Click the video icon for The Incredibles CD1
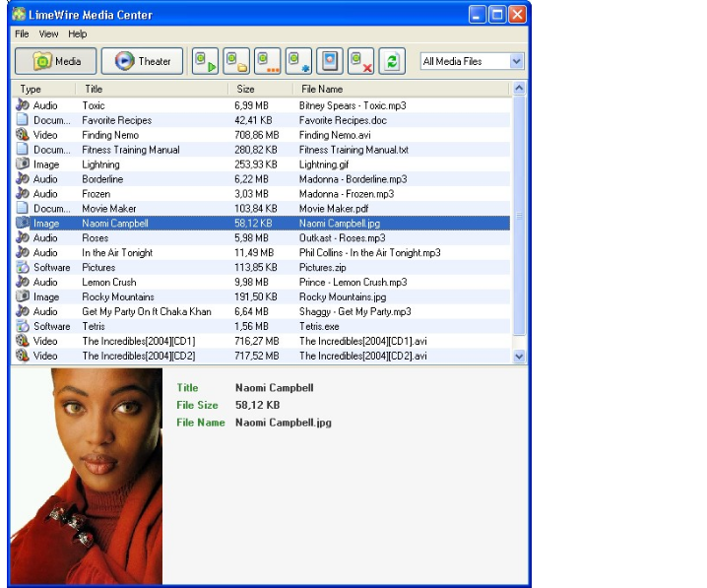The width and height of the screenshot is (707, 588). click(x=23, y=341)
